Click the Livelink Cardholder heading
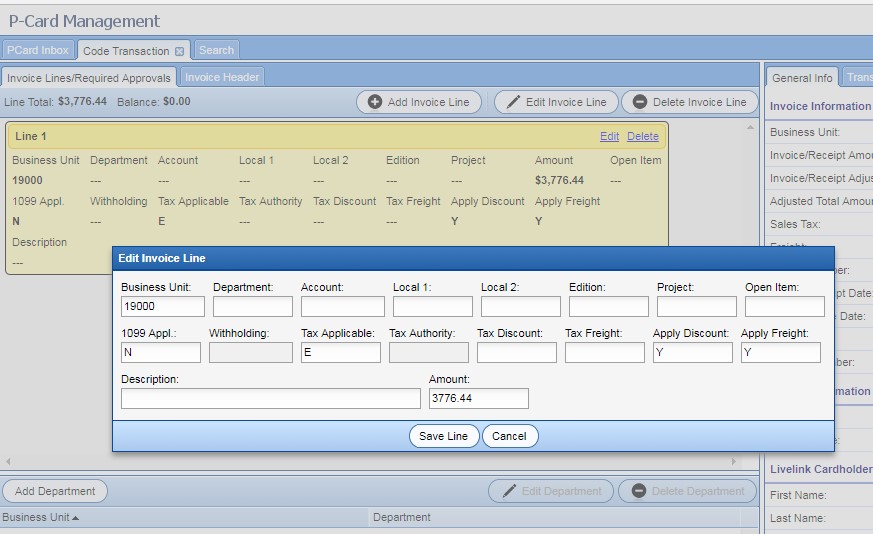The height and width of the screenshot is (534, 873). pos(821,469)
